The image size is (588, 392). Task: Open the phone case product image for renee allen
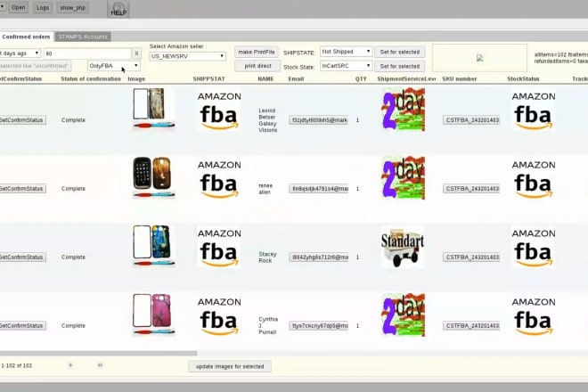pyautogui.click(x=154, y=178)
